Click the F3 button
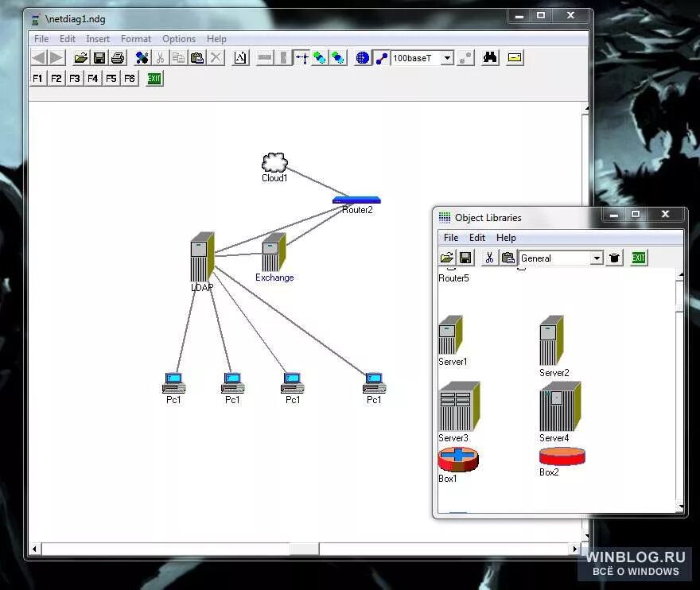 [x=75, y=79]
